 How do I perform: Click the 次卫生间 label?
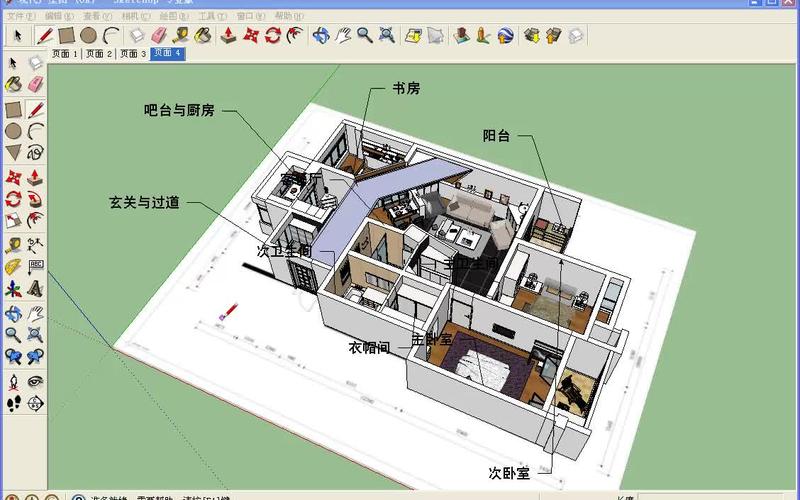pos(284,251)
